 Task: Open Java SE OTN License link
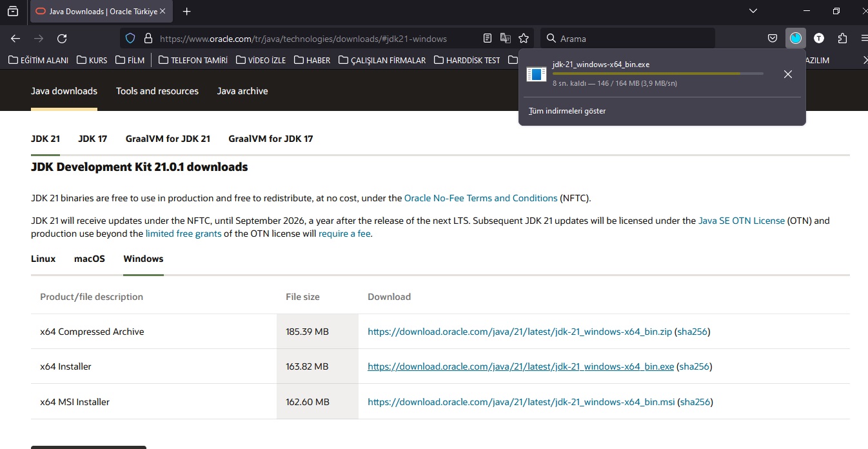click(742, 221)
